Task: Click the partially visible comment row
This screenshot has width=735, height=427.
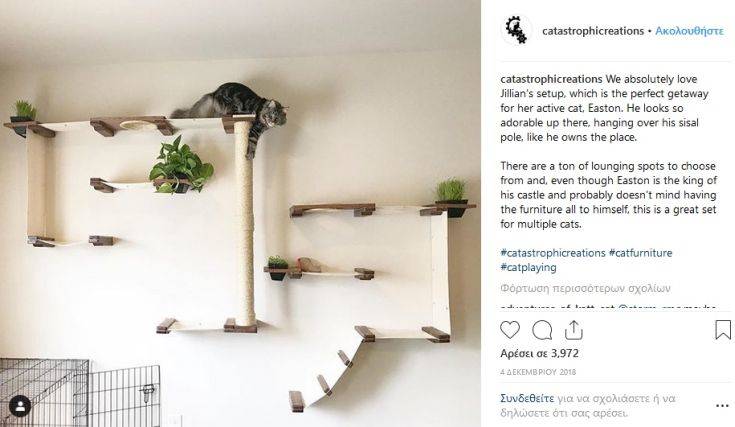Action: coord(608,307)
